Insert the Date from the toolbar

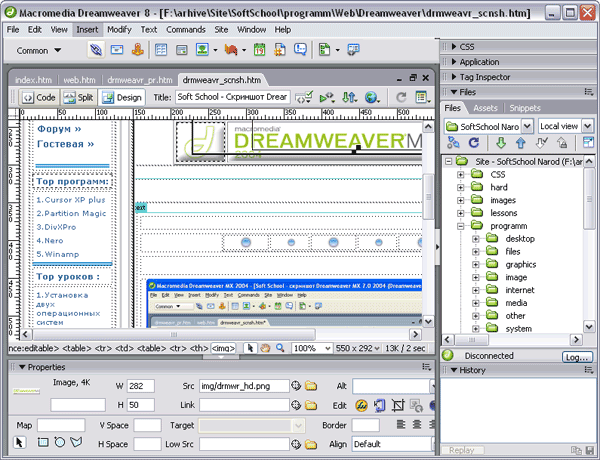(x=259, y=50)
